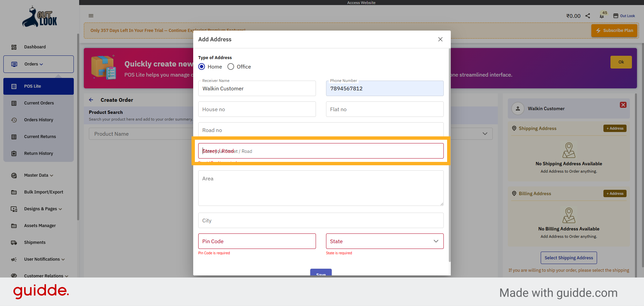
Task: Open Current Orders page
Action: point(39,103)
